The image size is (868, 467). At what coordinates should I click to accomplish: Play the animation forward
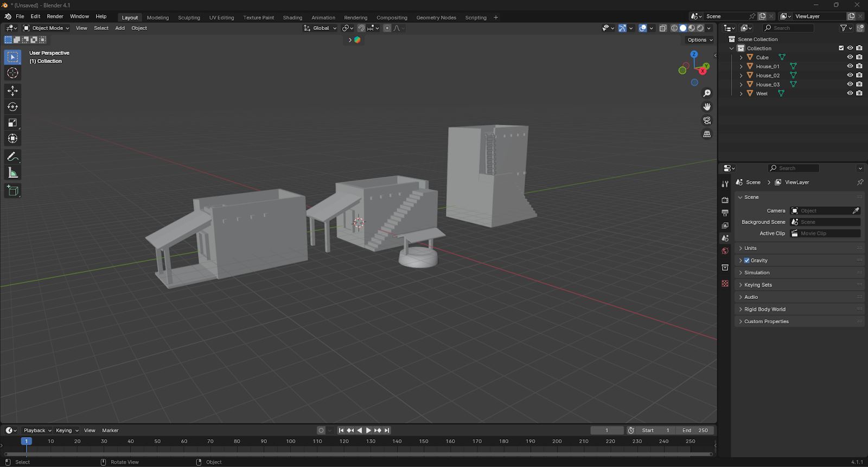[x=368, y=430]
